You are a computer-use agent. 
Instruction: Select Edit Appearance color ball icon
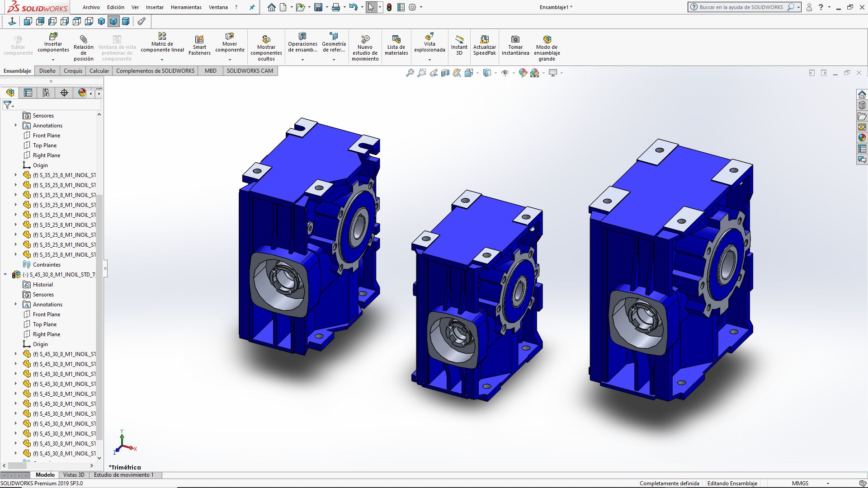(523, 73)
